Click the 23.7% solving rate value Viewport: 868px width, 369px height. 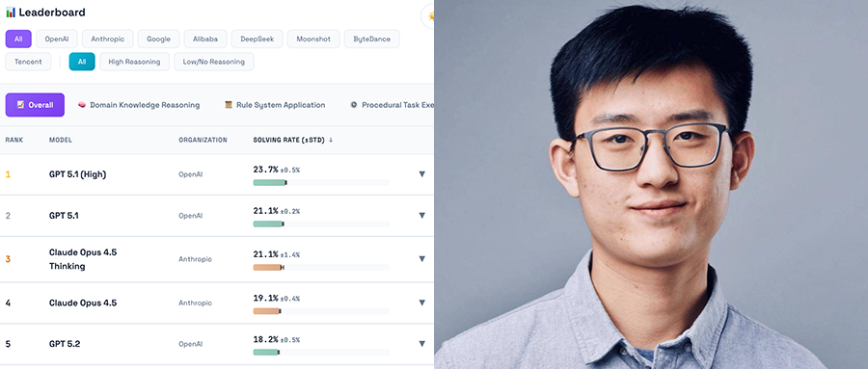(x=265, y=170)
